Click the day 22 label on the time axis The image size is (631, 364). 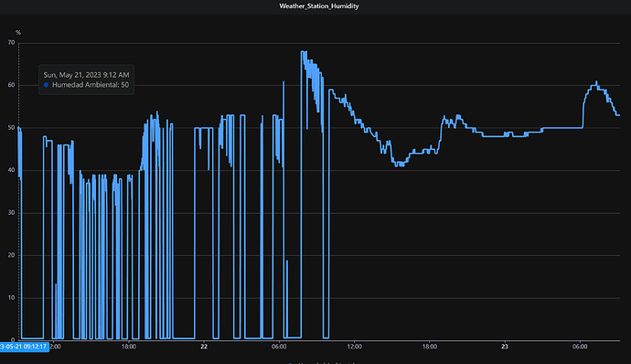[204, 347]
